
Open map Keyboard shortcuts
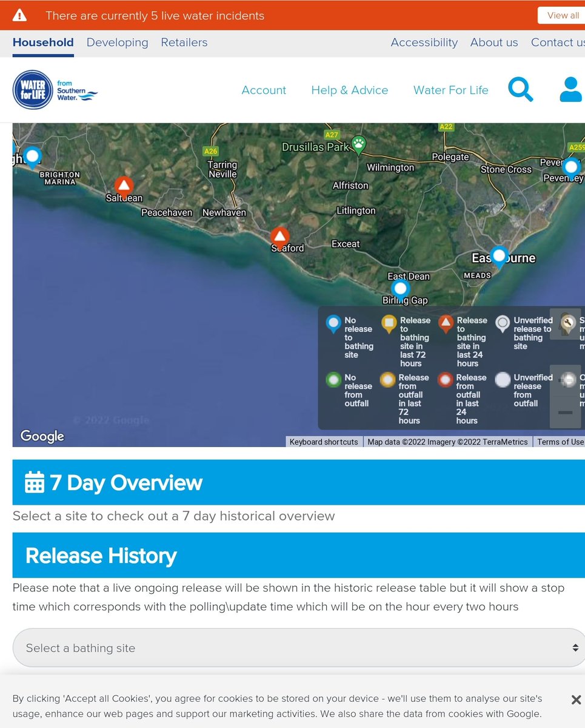pyautogui.click(x=324, y=442)
